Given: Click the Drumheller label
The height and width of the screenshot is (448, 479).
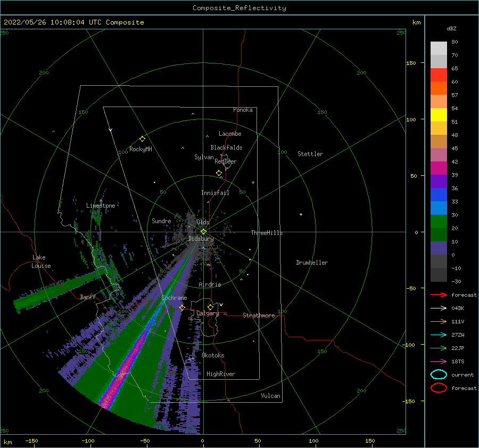Looking at the screenshot, I should click(312, 263).
